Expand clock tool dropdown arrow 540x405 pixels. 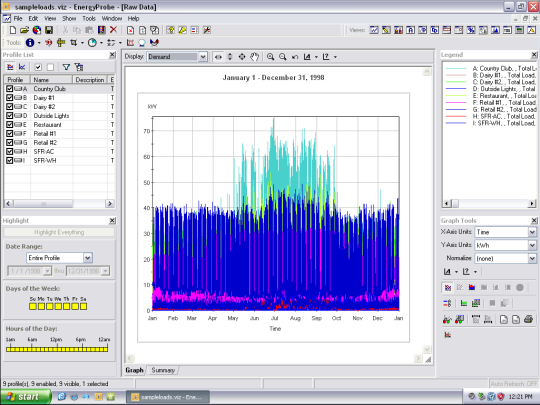[101, 43]
